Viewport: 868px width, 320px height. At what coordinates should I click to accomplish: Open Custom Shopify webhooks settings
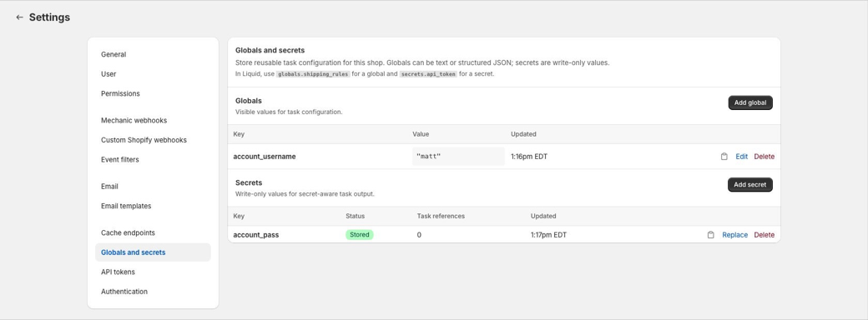[144, 140]
